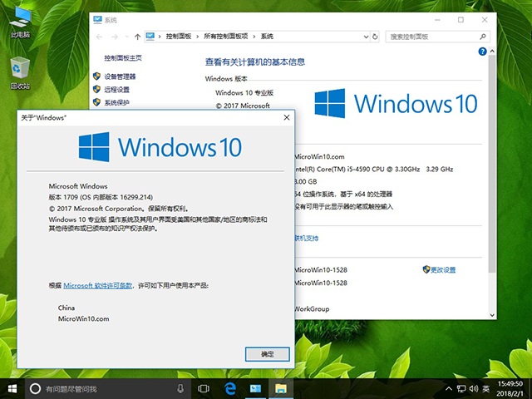Click the microphone icon in search box
Image resolution: width=532 pixels, height=399 pixels.
[x=180, y=389]
